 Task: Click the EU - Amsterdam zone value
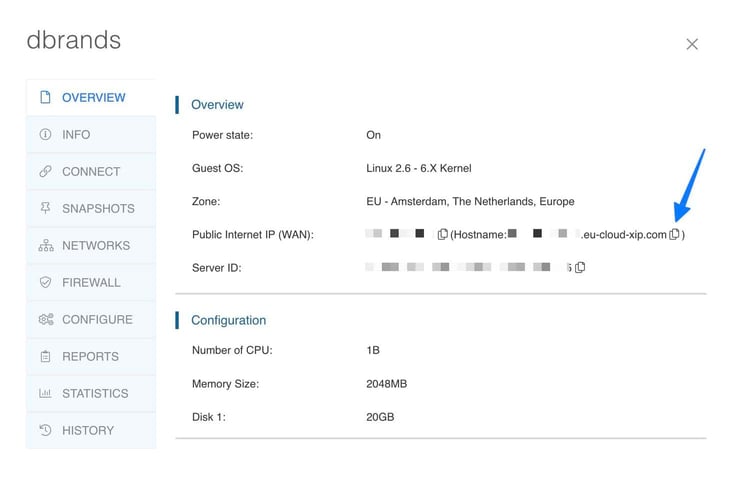click(x=470, y=201)
